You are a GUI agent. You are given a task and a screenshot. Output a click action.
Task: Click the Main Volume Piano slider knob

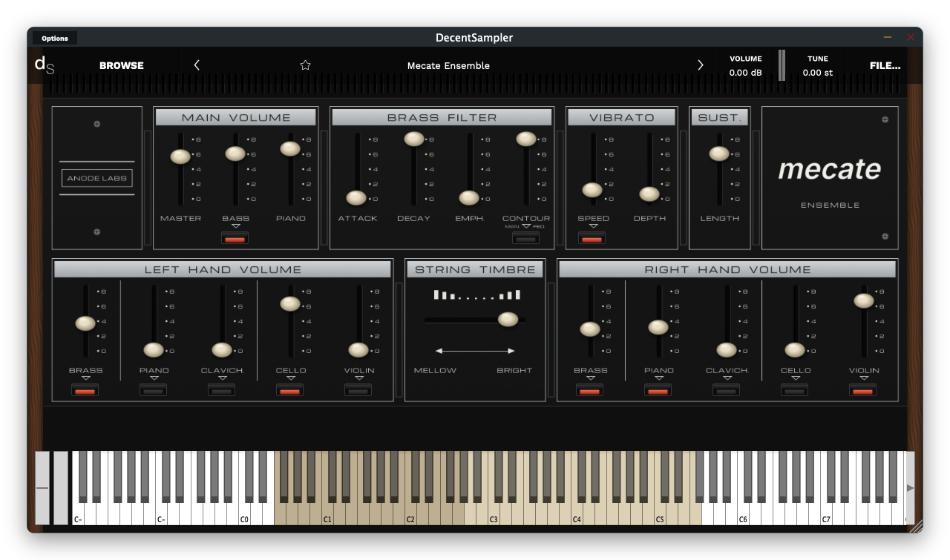tap(290, 149)
